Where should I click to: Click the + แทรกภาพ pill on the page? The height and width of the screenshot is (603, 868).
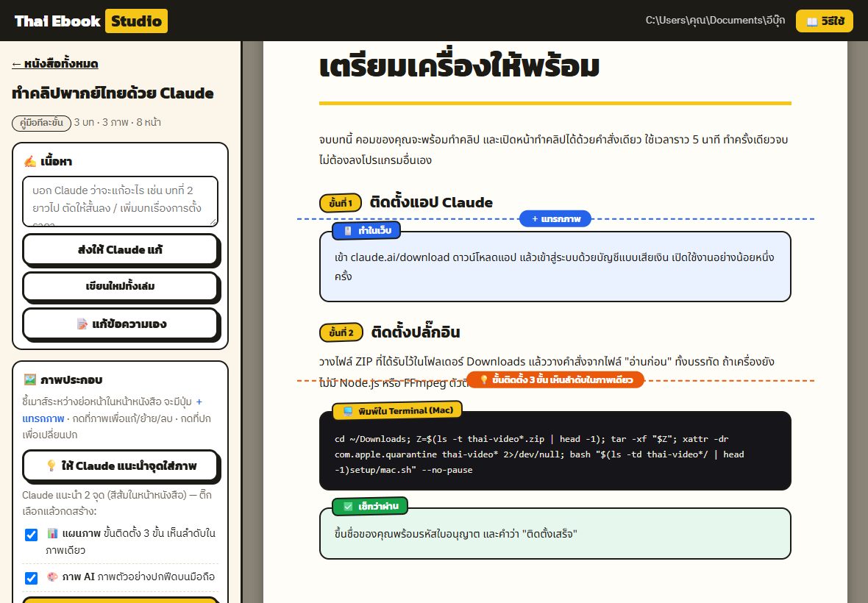(555, 219)
